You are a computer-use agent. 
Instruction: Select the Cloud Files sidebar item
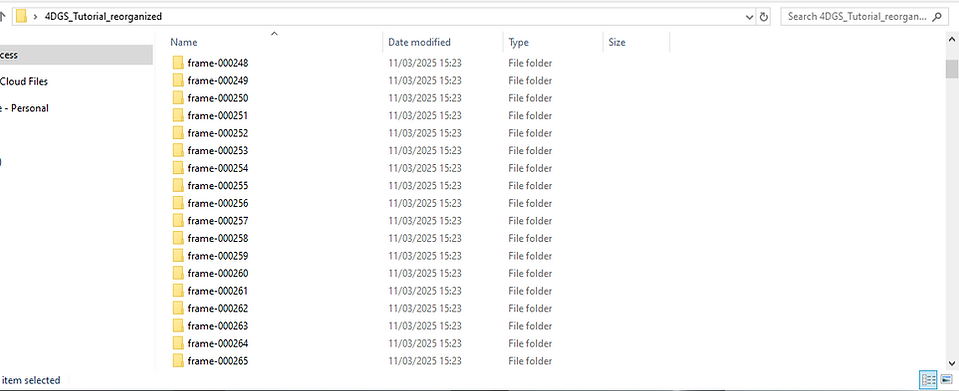pos(24,81)
